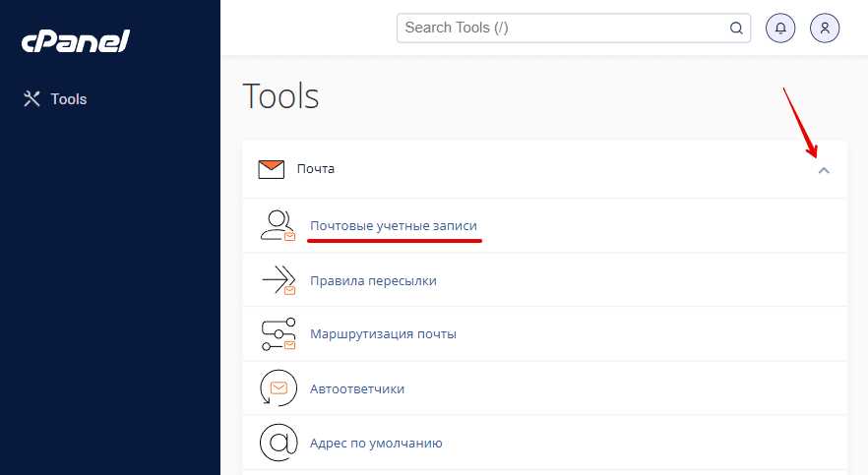Open Автоответчики link

point(357,389)
